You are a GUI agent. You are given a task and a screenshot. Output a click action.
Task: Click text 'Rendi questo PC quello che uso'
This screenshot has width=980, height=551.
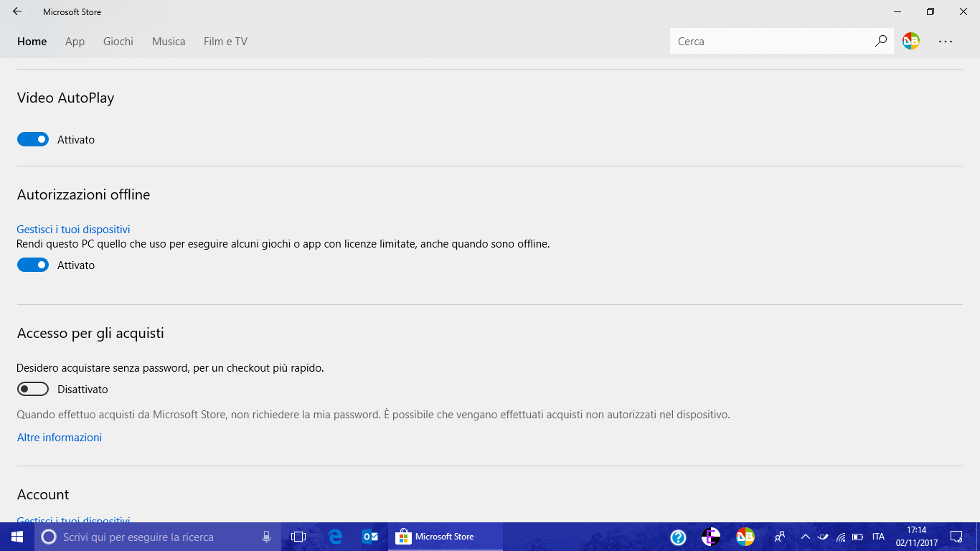pyautogui.click(x=94, y=244)
